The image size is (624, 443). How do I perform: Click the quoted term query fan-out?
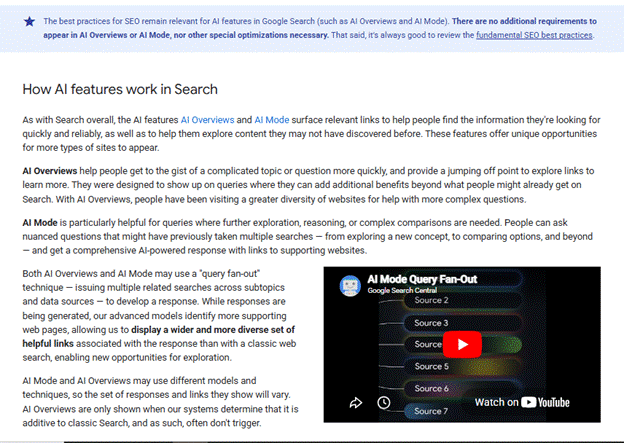click(230, 273)
